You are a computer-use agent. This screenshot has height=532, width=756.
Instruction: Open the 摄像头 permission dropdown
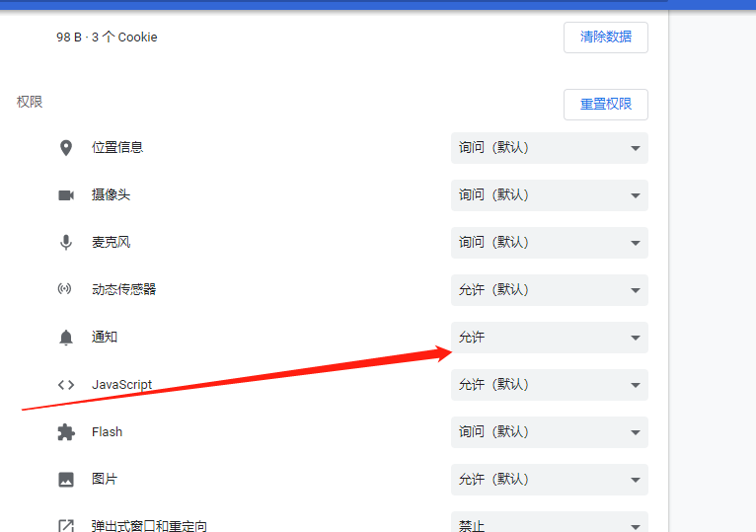pyautogui.click(x=549, y=195)
